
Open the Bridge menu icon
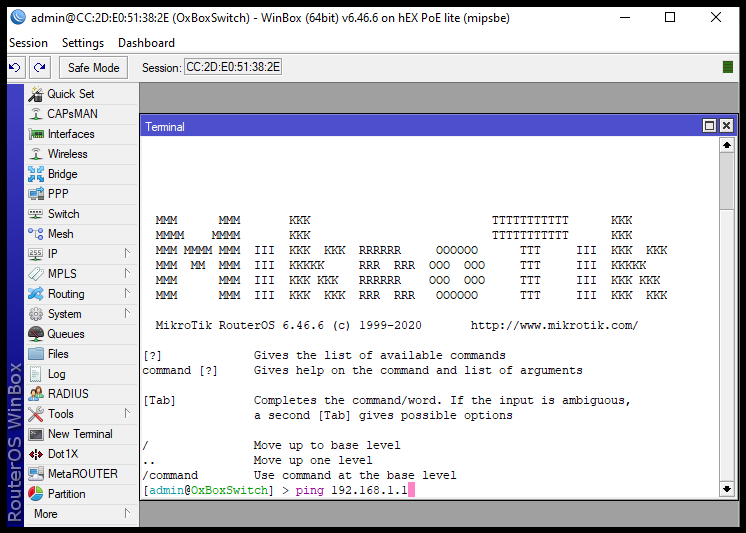click(x=36, y=174)
